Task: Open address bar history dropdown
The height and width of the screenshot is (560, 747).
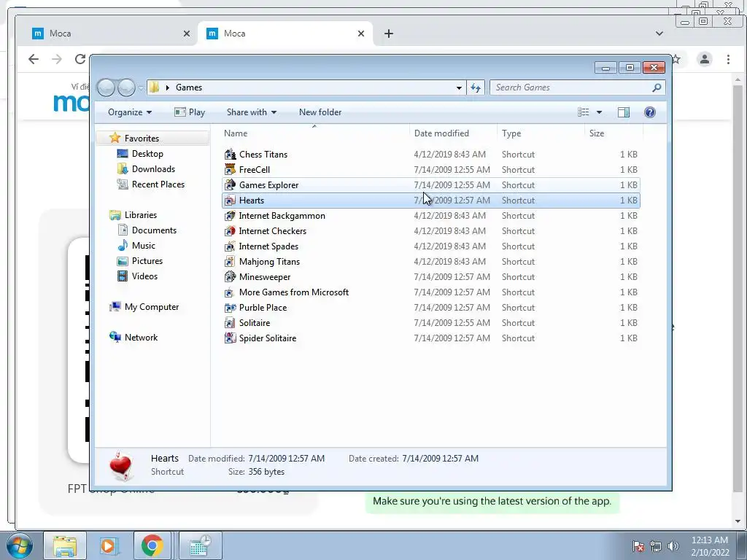Action: pos(459,87)
